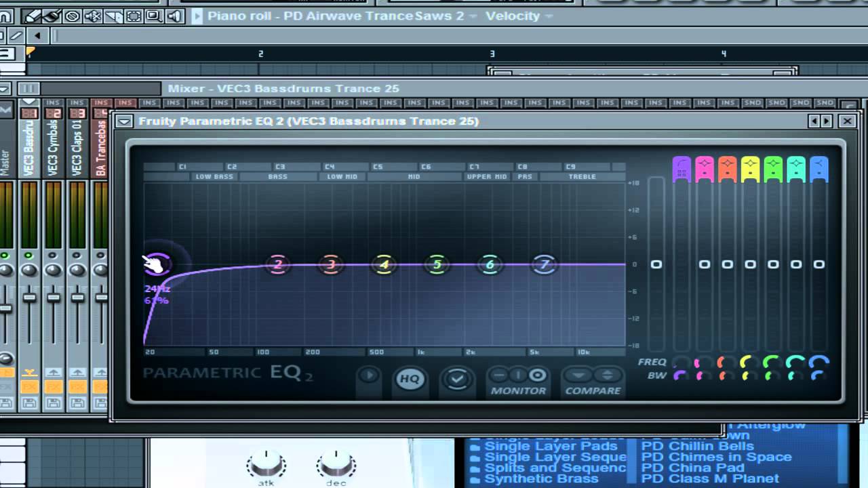
Task: Select the Delete tool in Piano roll
Action: click(x=72, y=16)
